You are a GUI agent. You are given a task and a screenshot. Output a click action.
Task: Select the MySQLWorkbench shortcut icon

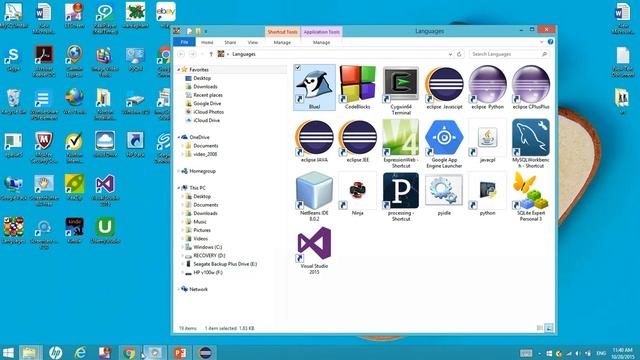point(531,144)
